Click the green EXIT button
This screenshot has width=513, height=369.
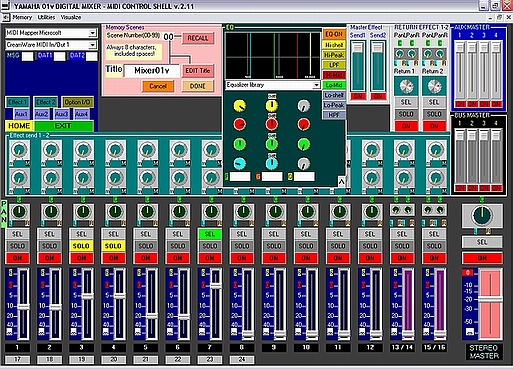click(63, 126)
